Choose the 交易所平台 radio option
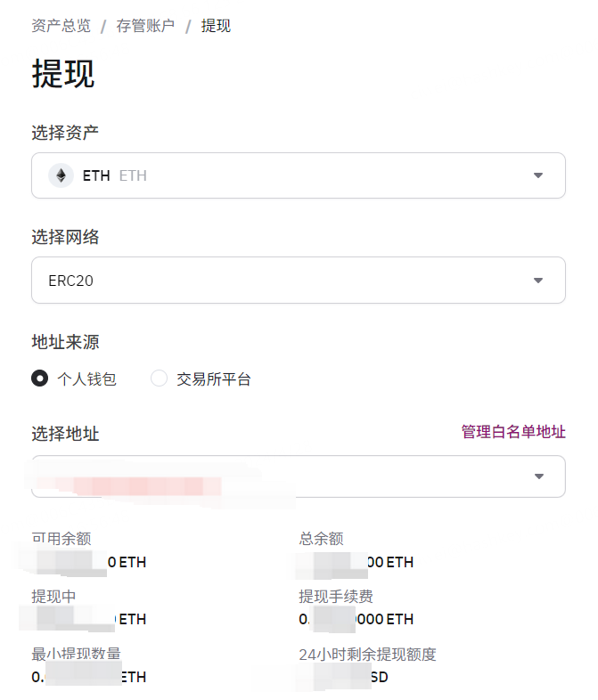 [x=160, y=378]
